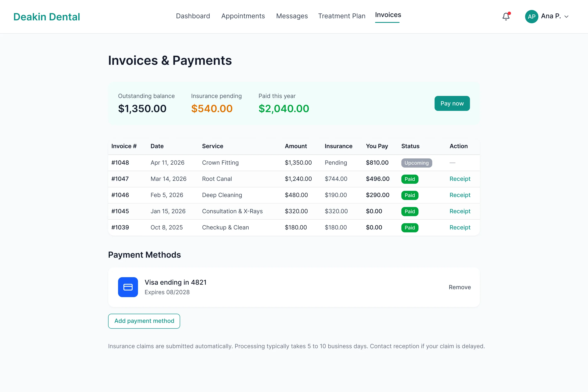
Task: Click the Deakin Dental logo
Action: tap(47, 17)
